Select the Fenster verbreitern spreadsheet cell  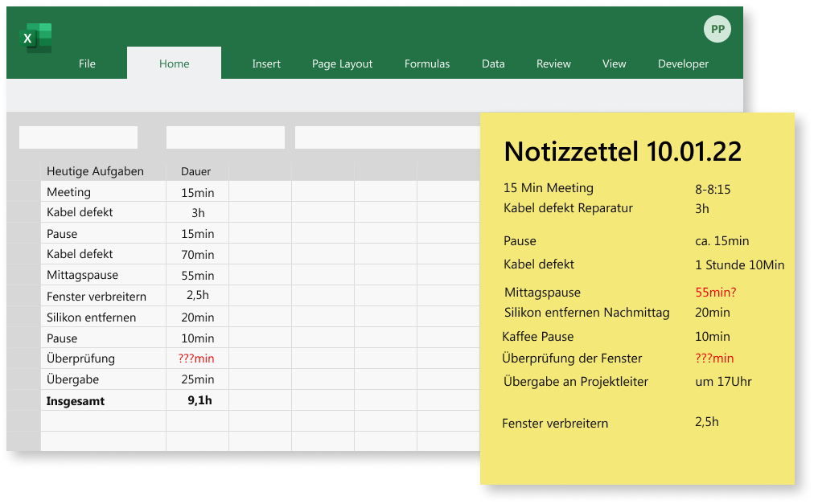[103, 296]
